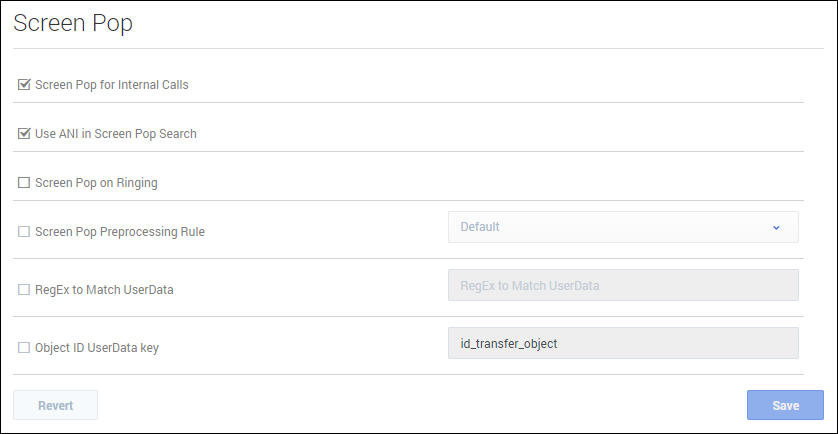Viewport: 838px width, 434px height.
Task: Click the 'Screen Pop Preprocessing Rule' label text
Action: tap(120, 232)
